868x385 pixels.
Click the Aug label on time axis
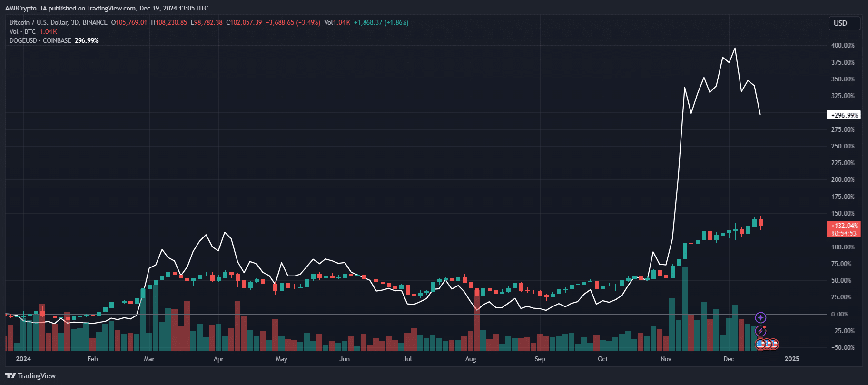[x=470, y=359]
